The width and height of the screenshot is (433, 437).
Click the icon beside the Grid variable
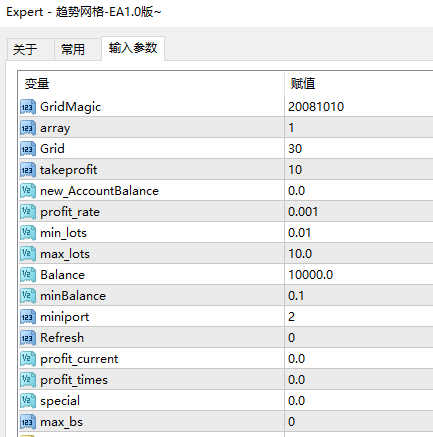(28, 149)
